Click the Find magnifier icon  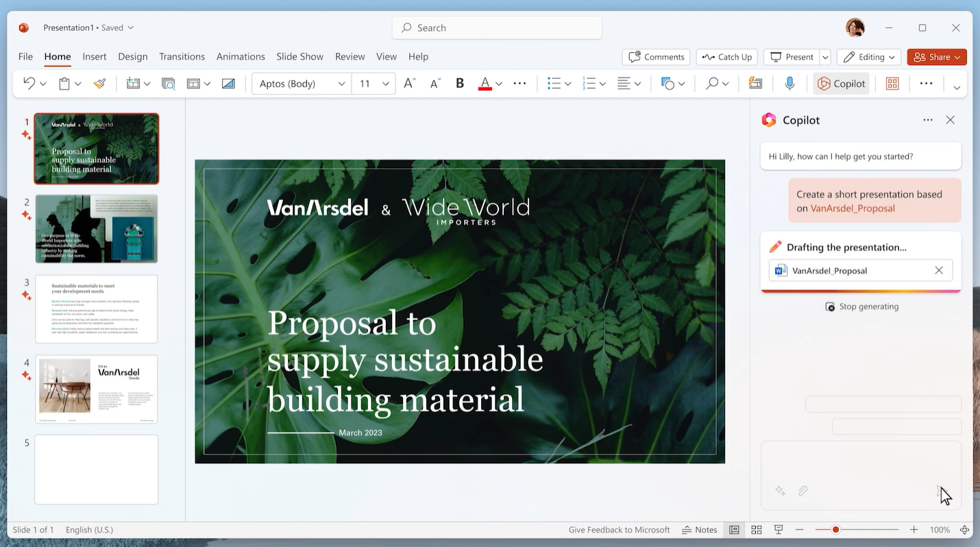tap(712, 84)
